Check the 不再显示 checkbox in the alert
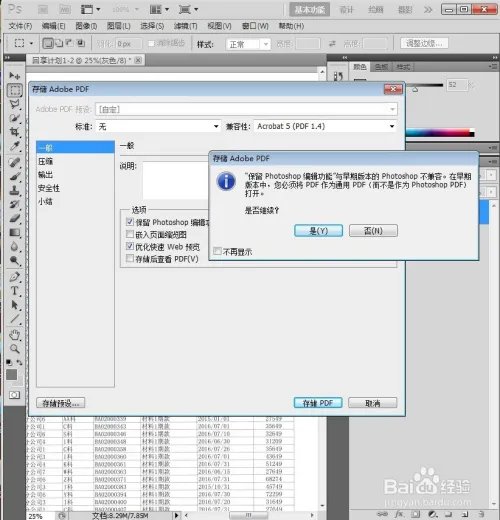 click(x=217, y=251)
